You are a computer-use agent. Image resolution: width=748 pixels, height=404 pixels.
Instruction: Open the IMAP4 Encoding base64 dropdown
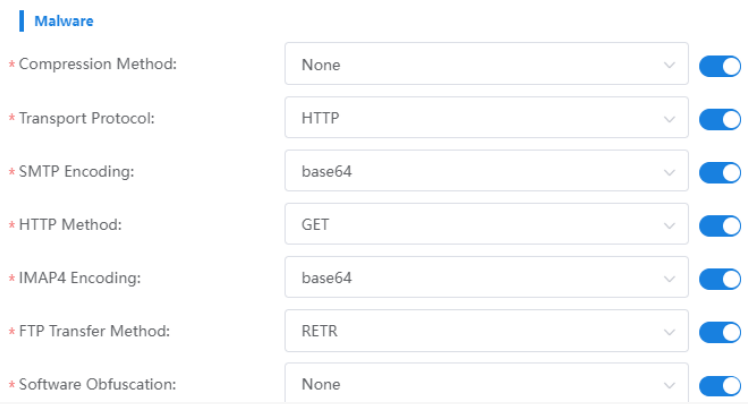[x=486, y=277]
